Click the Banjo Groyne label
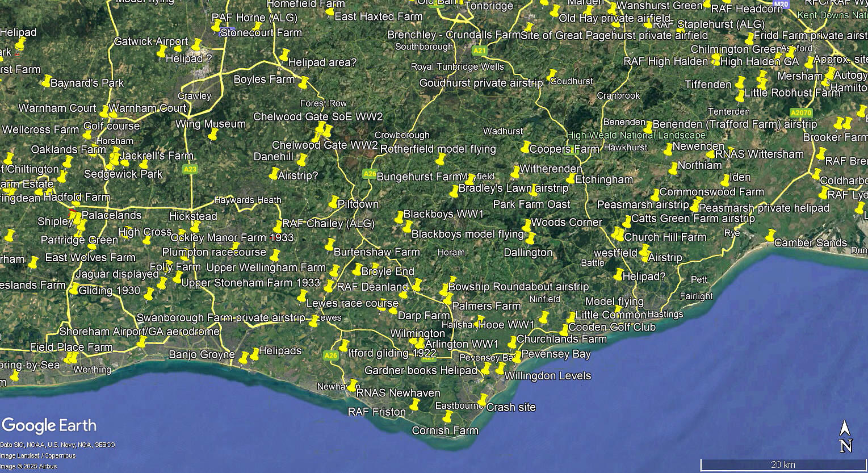 (202, 355)
